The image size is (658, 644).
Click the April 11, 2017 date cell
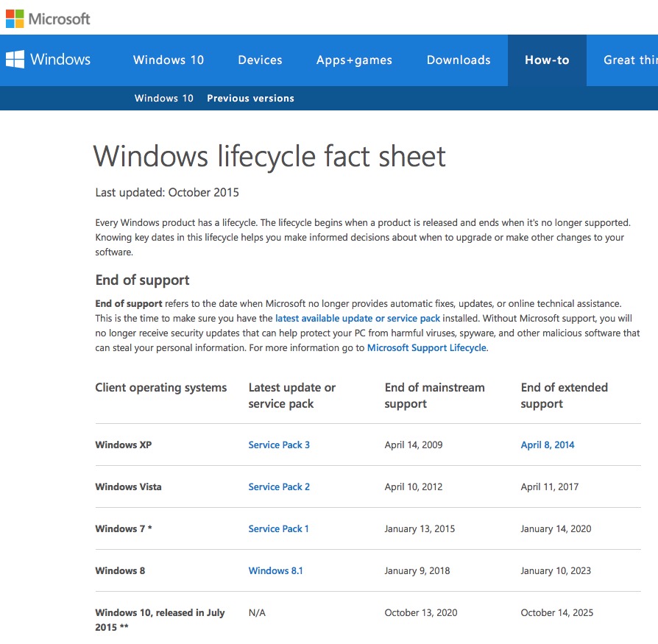(x=549, y=486)
